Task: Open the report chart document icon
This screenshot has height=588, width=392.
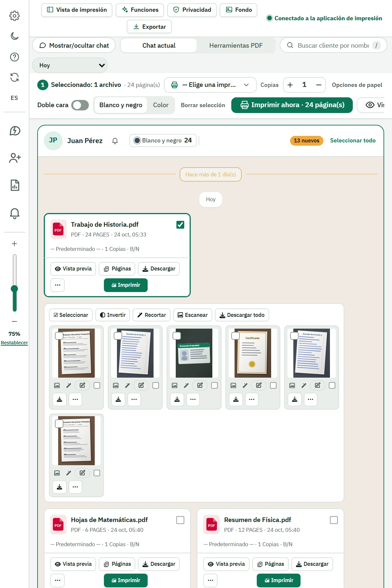Action: point(15,185)
